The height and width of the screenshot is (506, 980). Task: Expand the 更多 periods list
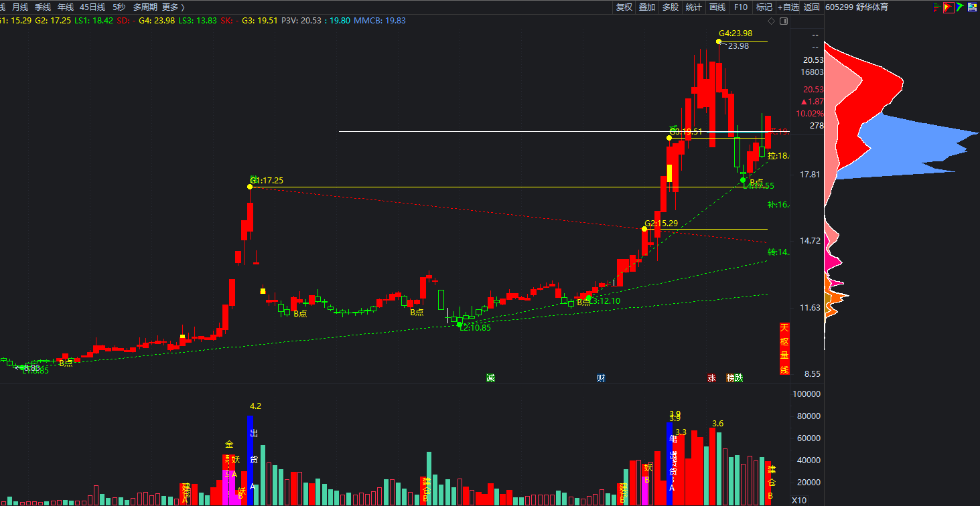(x=173, y=7)
